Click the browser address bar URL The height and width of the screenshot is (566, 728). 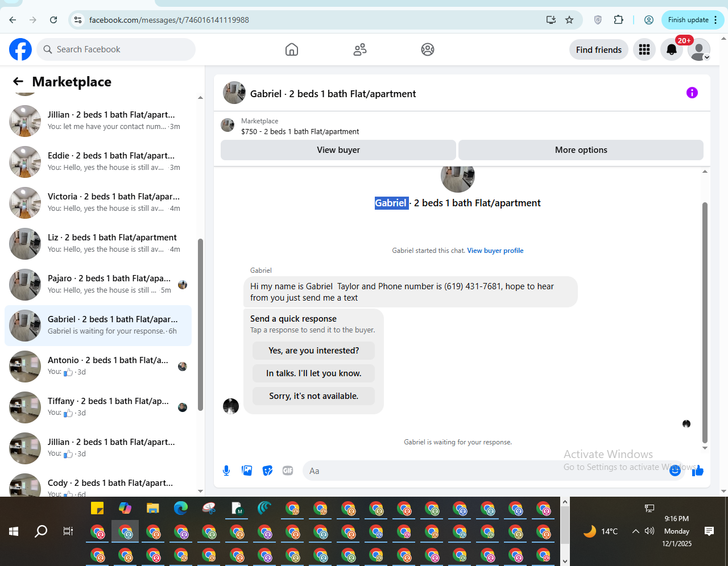tap(169, 20)
